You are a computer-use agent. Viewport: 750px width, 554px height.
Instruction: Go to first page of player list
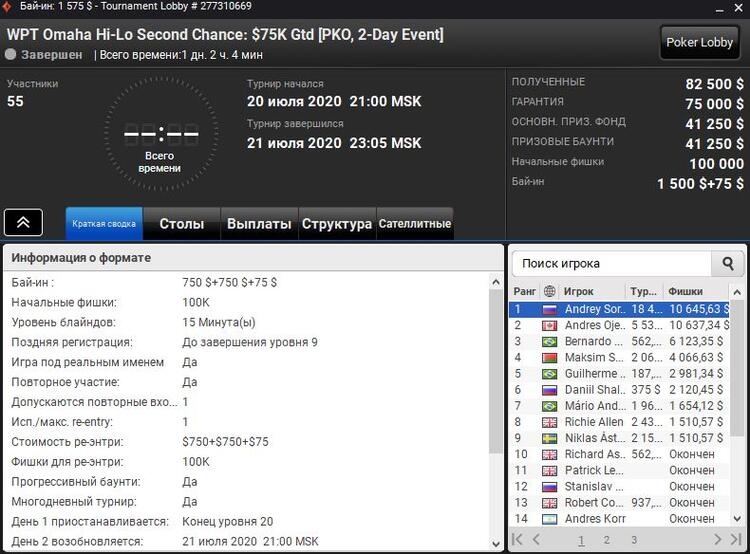click(x=517, y=540)
